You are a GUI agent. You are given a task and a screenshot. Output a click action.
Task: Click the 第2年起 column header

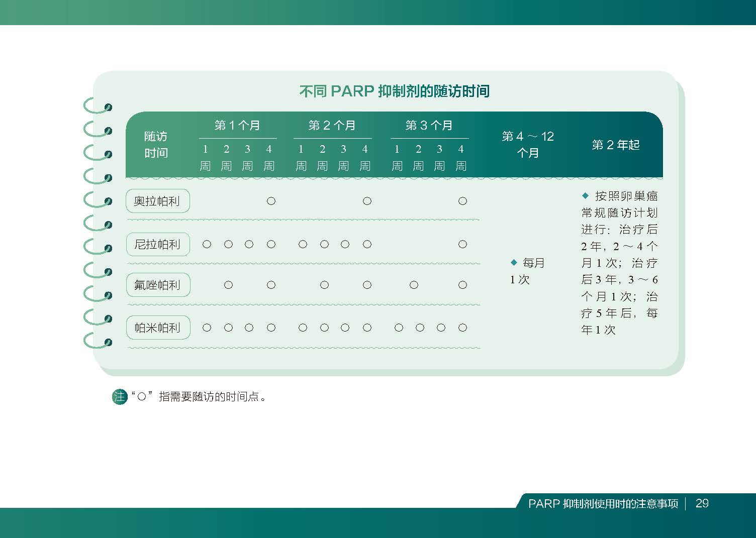[x=616, y=145]
